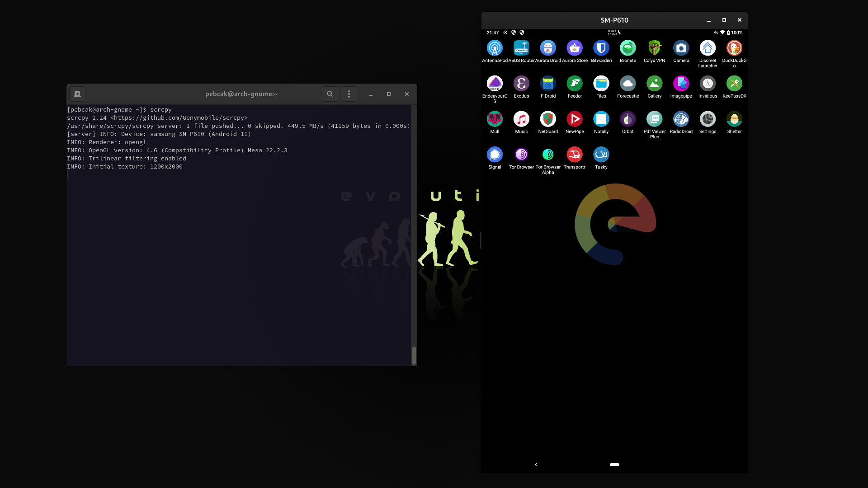Open the Camera app
The image size is (868, 488).
681,48
